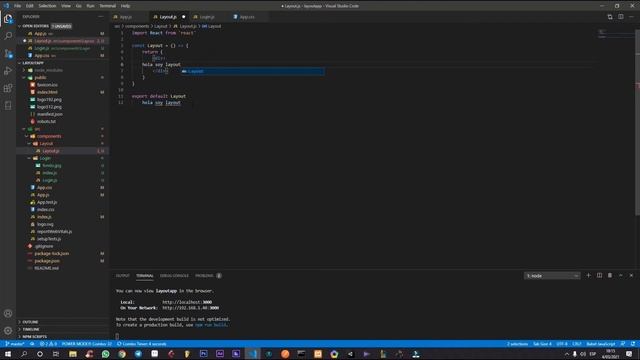
Task: Open Chrome from the taskbar
Action: 122,354
